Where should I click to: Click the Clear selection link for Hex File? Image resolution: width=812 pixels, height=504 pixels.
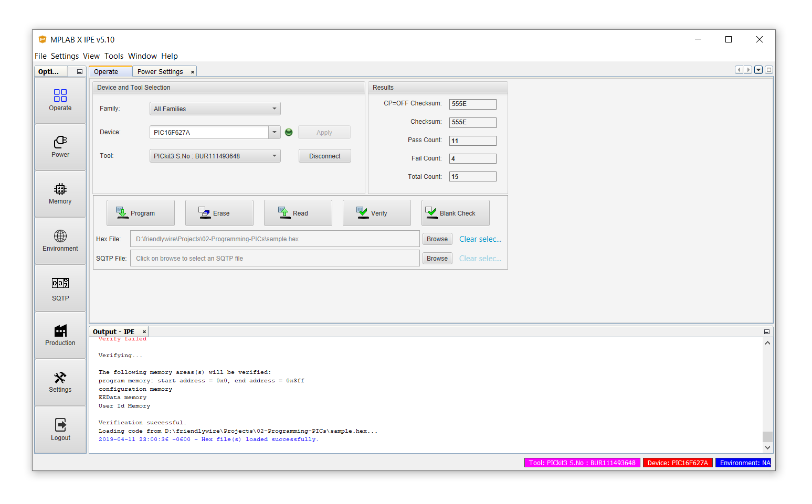(480, 239)
